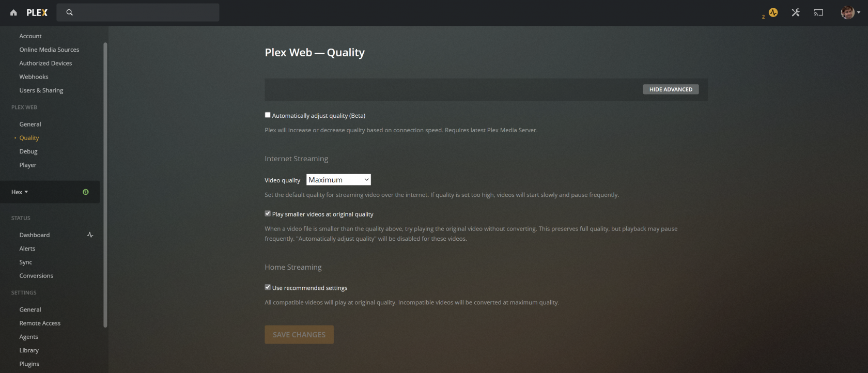Select Player in the sidebar
The width and height of the screenshot is (868, 373).
click(28, 165)
